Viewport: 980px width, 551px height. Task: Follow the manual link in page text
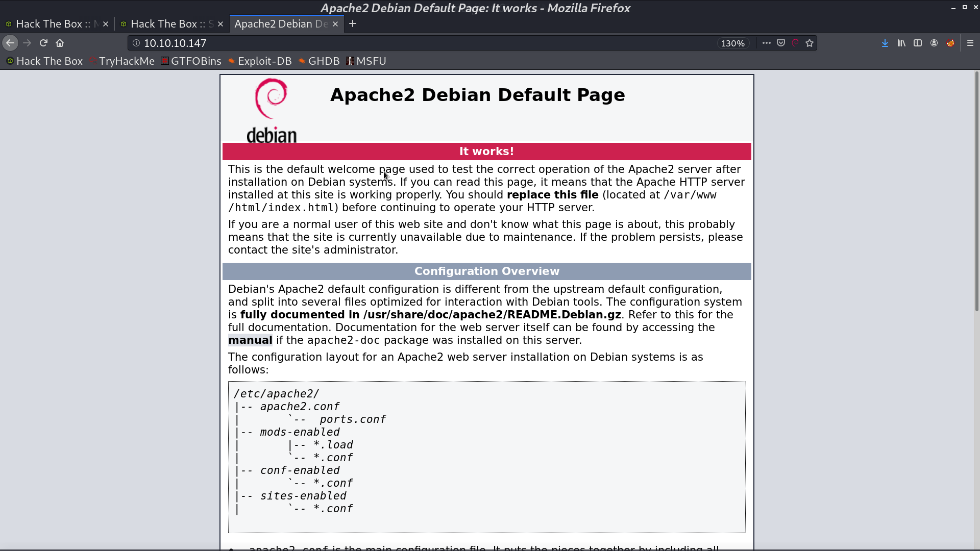tap(250, 340)
